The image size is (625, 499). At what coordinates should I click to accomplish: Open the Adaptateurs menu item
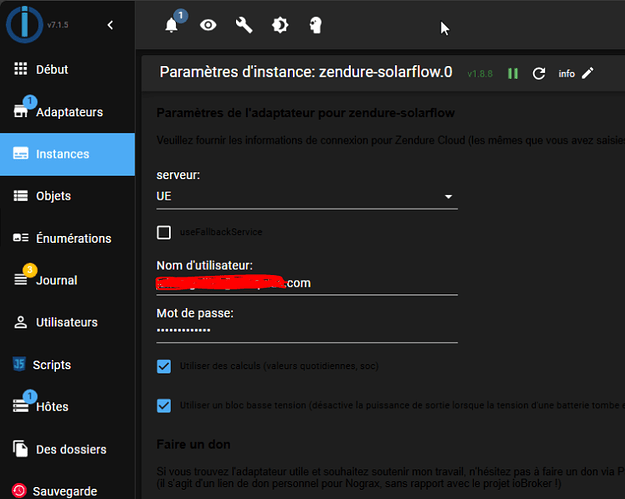pos(67,112)
